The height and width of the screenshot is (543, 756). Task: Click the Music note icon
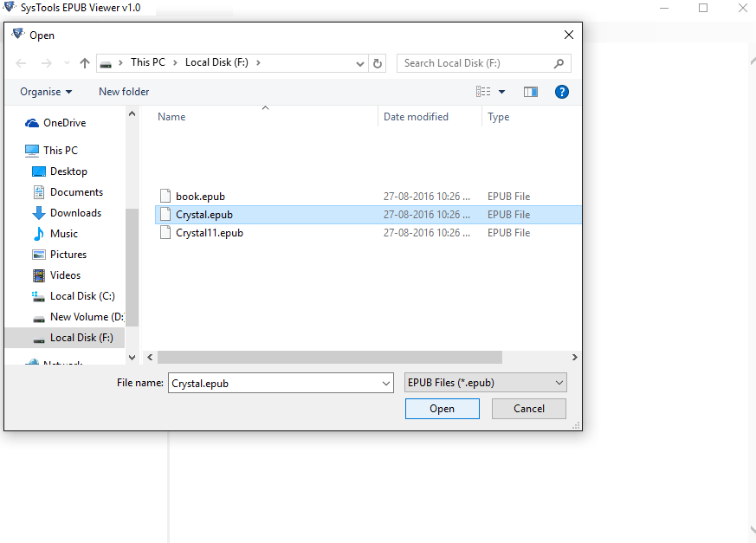point(39,234)
